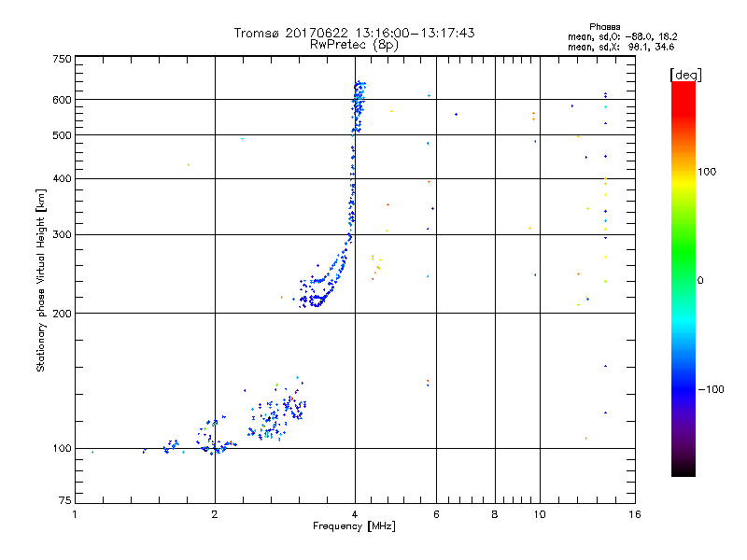Click the 750 tick on the height axis
747x560 pixels.
(x=62, y=59)
